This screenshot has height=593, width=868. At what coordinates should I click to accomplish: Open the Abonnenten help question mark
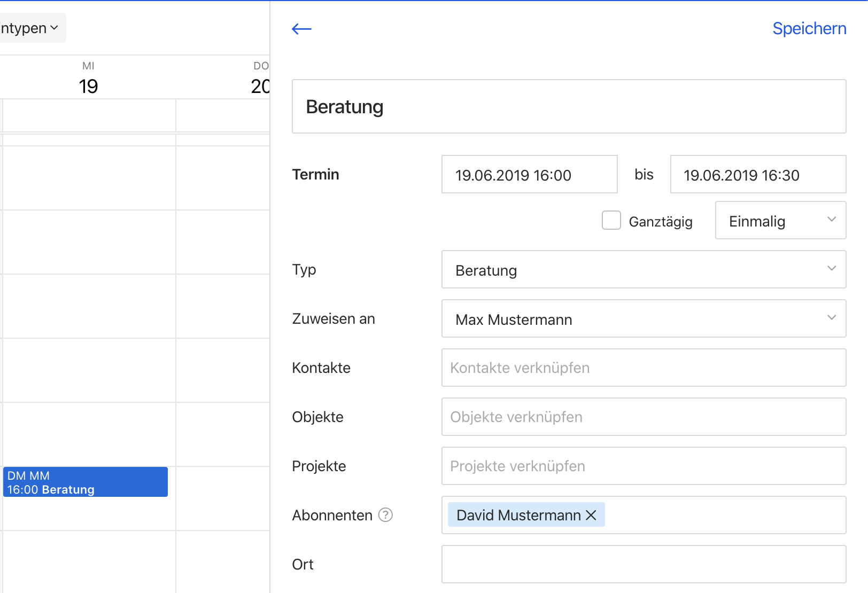click(x=385, y=515)
